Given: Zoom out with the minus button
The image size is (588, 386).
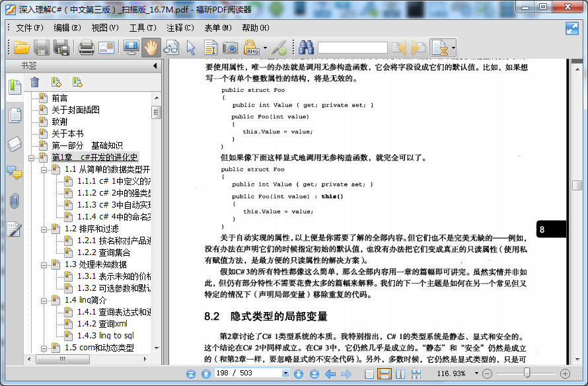Looking at the screenshot, I should [x=487, y=373].
